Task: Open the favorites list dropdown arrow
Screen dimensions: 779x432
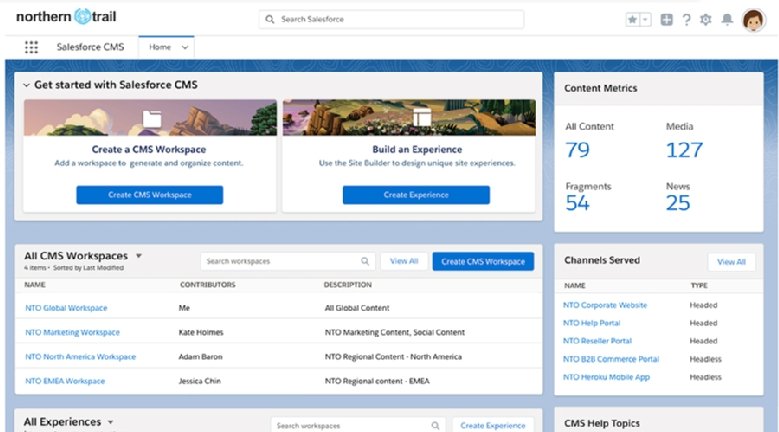Action: [645, 19]
